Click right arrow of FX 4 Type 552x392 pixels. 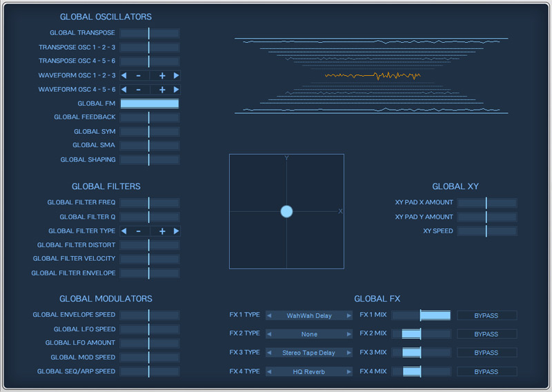[x=348, y=372]
